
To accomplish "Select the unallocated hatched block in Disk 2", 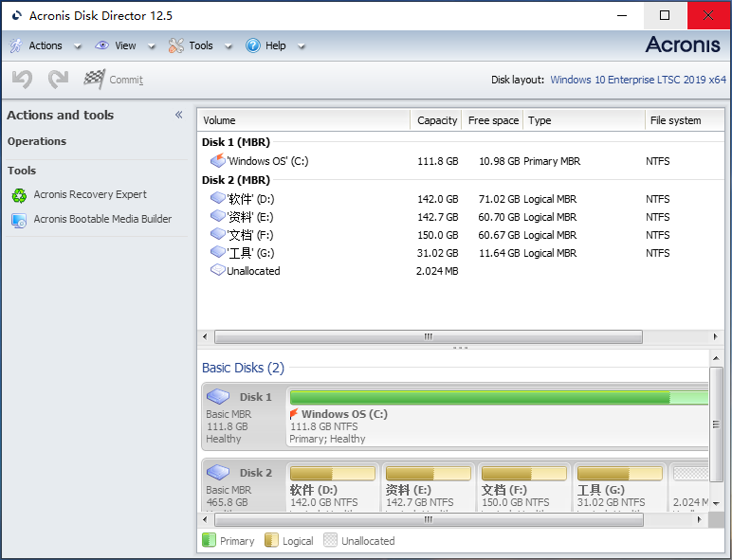I will coord(691,474).
